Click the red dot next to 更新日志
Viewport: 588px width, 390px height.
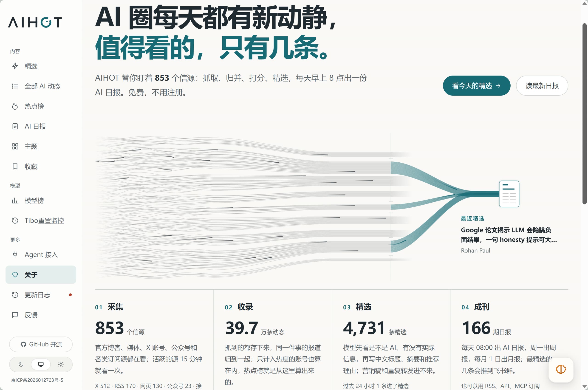70,295
